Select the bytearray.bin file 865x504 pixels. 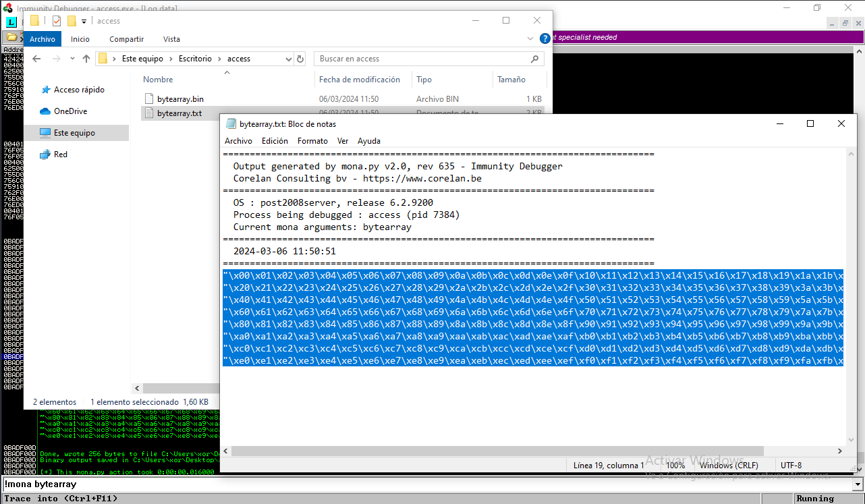click(180, 99)
